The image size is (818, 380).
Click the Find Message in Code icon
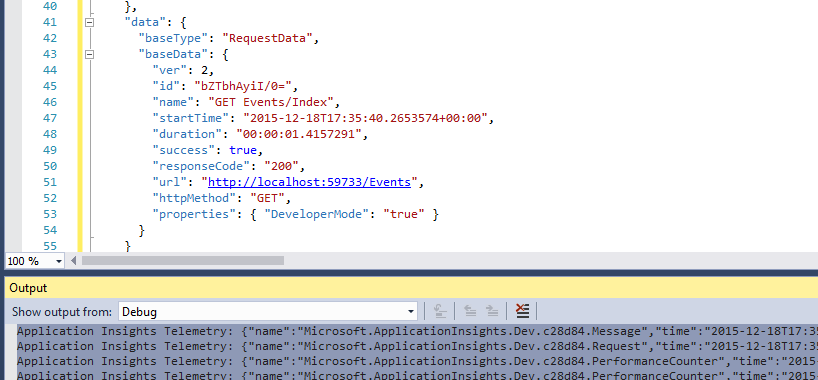coord(440,312)
